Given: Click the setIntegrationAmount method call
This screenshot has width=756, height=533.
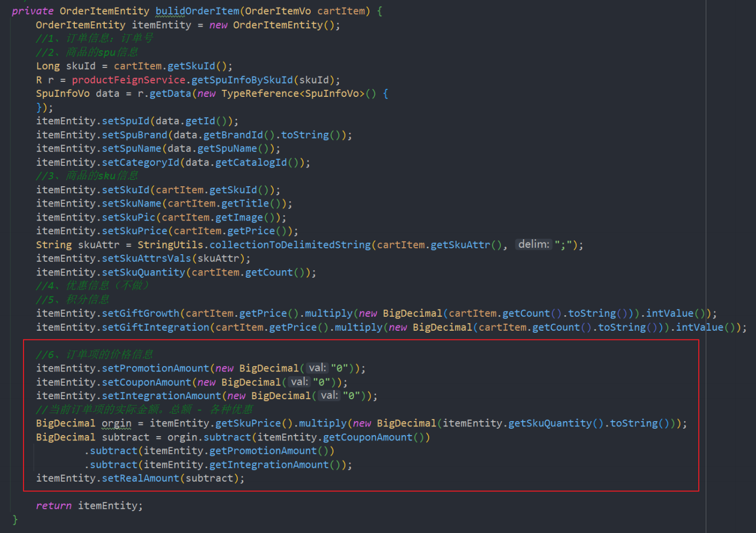Looking at the screenshot, I should [x=161, y=395].
